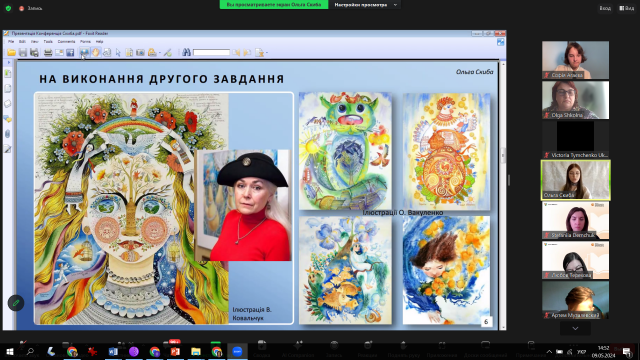The image size is (640, 360).
Task: Open PowerPoint from the Windows taskbar
Action: coord(175,351)
